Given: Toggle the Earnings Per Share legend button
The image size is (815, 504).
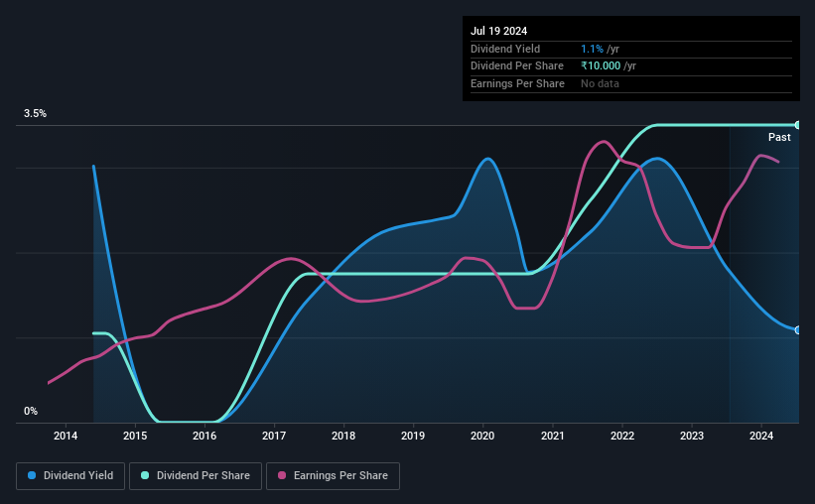Looking at the screenshot, I should point(333,476).
